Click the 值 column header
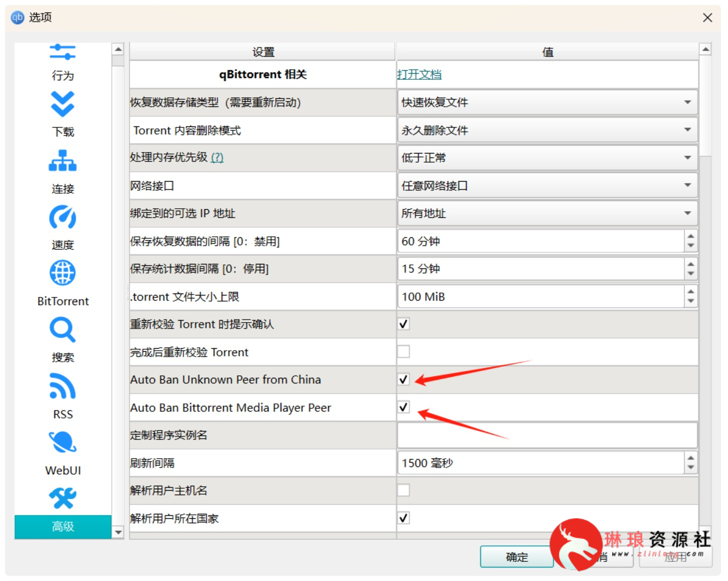 tap(548, 52)
